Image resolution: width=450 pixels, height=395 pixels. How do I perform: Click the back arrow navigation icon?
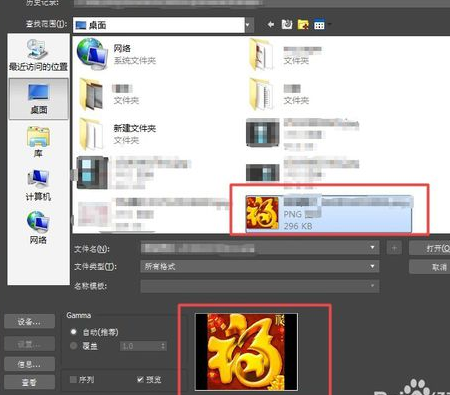pos(271,24)
